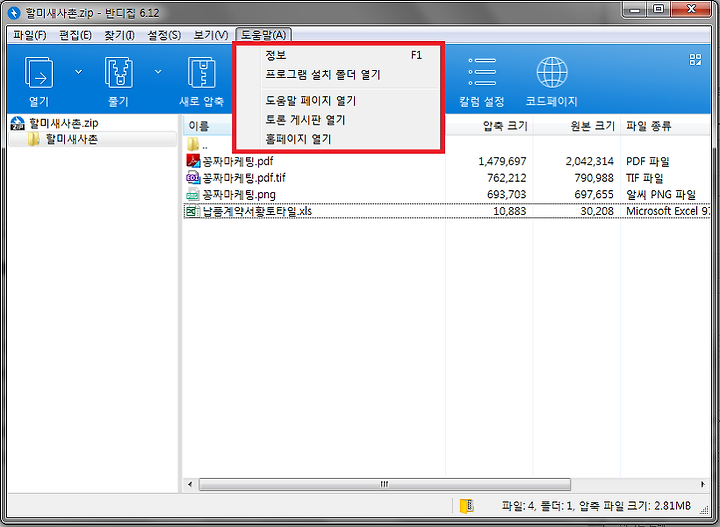This screenshot has height=527, width=720.
Task: Click compressed size 1,479,697
Action: coord(502,161)
